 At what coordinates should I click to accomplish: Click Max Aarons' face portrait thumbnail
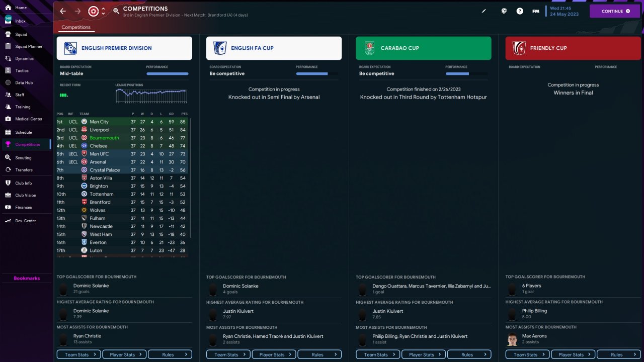tap(513, 339)
